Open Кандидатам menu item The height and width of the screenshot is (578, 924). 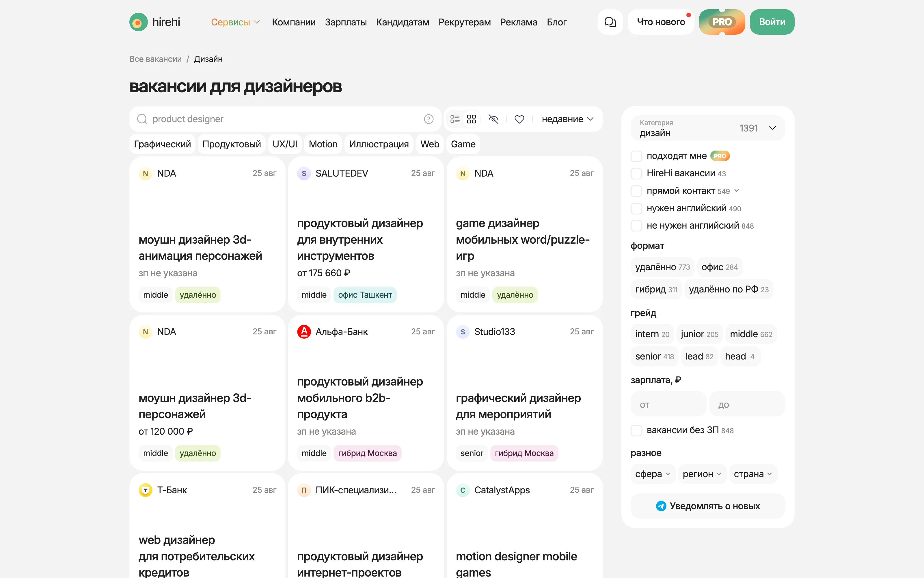403,22
